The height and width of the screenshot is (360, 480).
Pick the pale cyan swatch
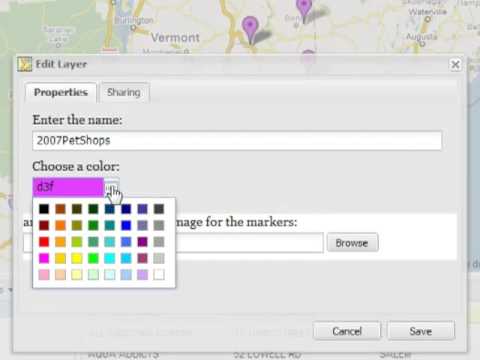[110, 275]
